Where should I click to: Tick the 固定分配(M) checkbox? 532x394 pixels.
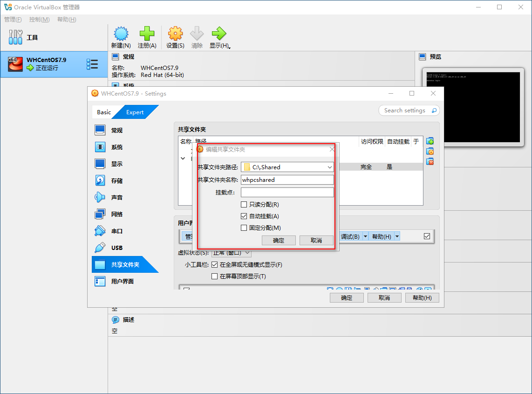tap(244, 228)
